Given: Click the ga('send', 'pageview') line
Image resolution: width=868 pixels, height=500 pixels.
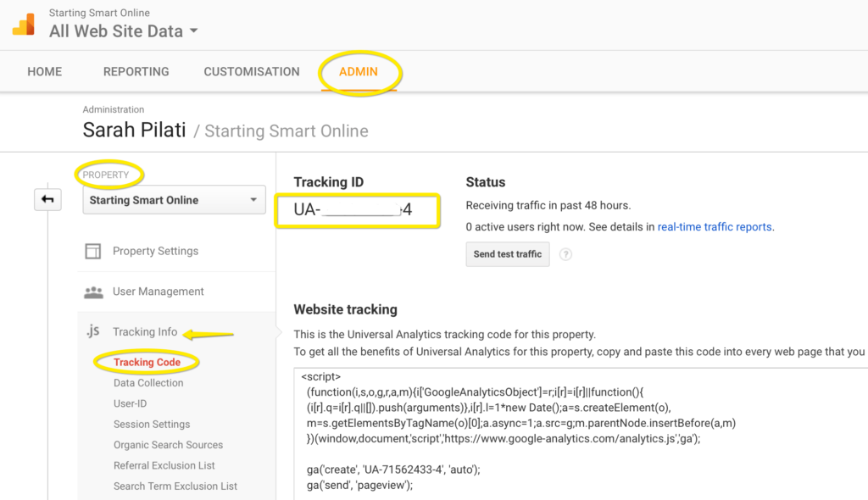Looking at the screenshot, I should tap(359, 485).
